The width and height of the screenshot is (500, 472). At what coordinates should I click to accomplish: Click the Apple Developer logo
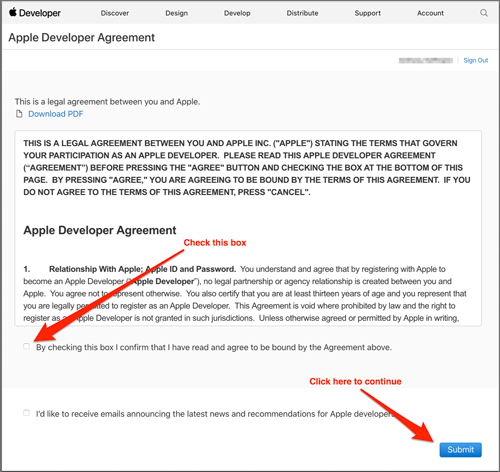coord(35,13)
